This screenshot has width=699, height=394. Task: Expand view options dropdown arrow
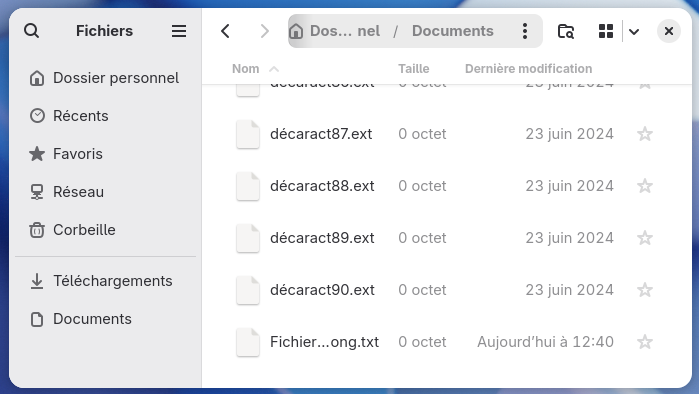634,31
